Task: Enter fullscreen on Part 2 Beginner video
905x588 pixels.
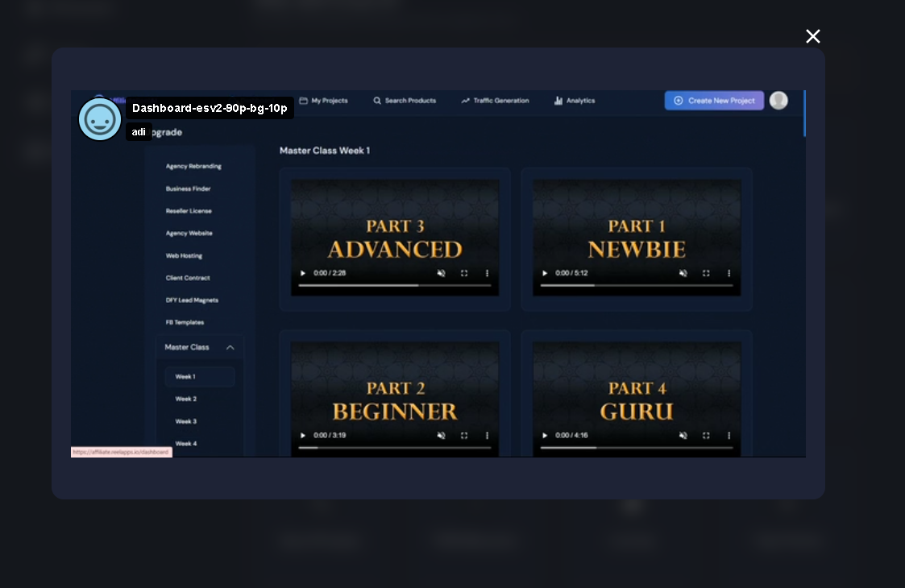Action: 464,435
